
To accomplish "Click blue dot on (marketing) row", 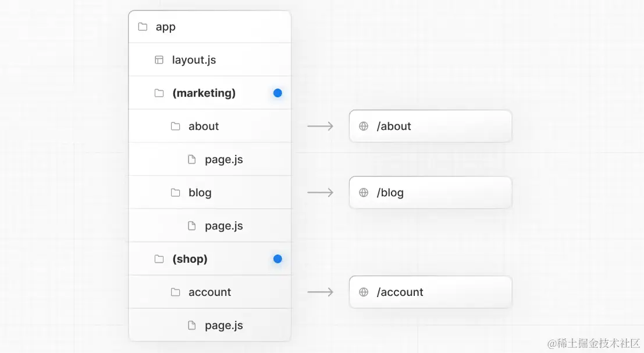I will [277, 93].
